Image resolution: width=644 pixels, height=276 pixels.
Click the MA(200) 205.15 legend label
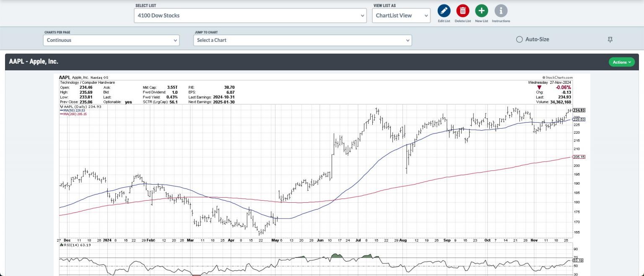click(x=74, y=114)
